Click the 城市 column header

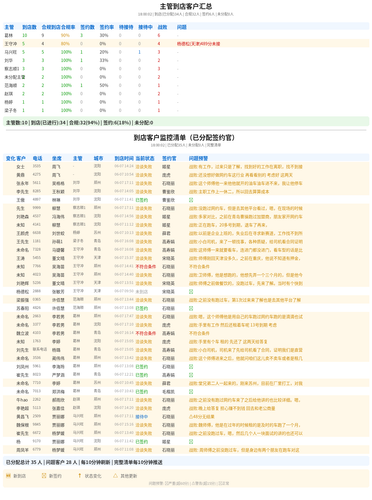[98, 158]
